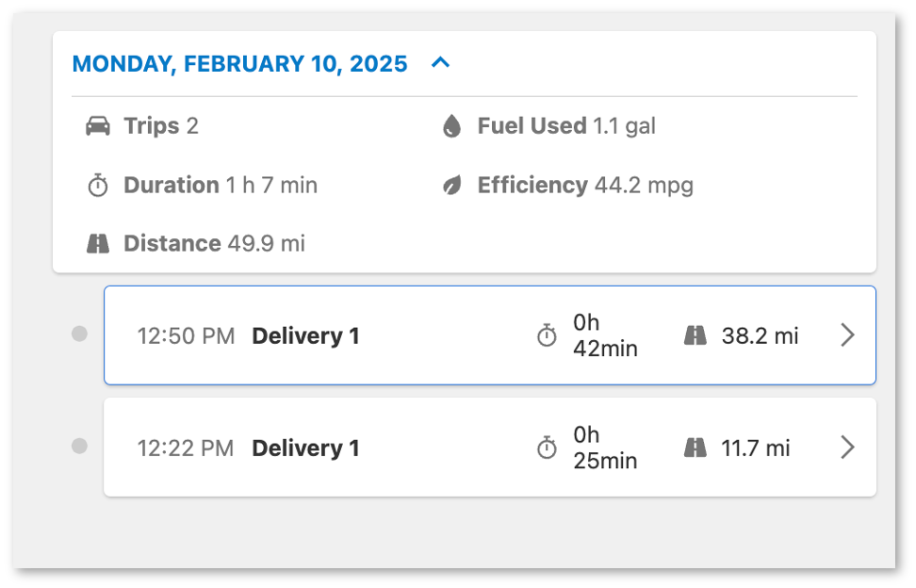Click the leaf icon beside Efficiency
Image resolution: width=916 pixels, height=588 pixels.
point(451,186)
